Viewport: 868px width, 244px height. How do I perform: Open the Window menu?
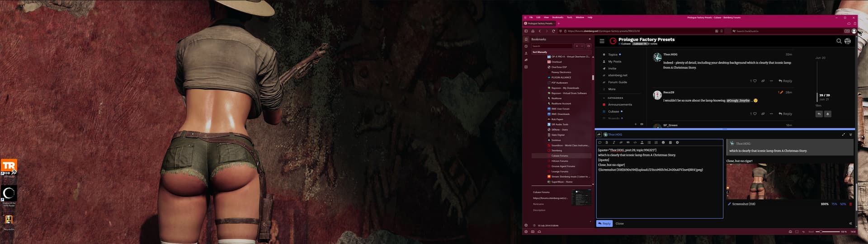coord(580,18)
